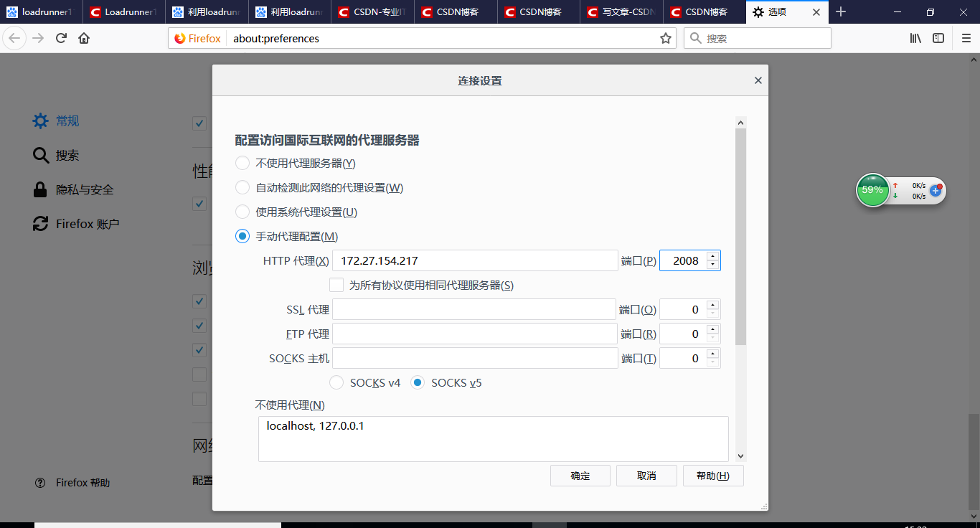Screen dimensions: 980x528
Task: Decrease HTTP proxy port with down arrow
Action: coord(712,265)
